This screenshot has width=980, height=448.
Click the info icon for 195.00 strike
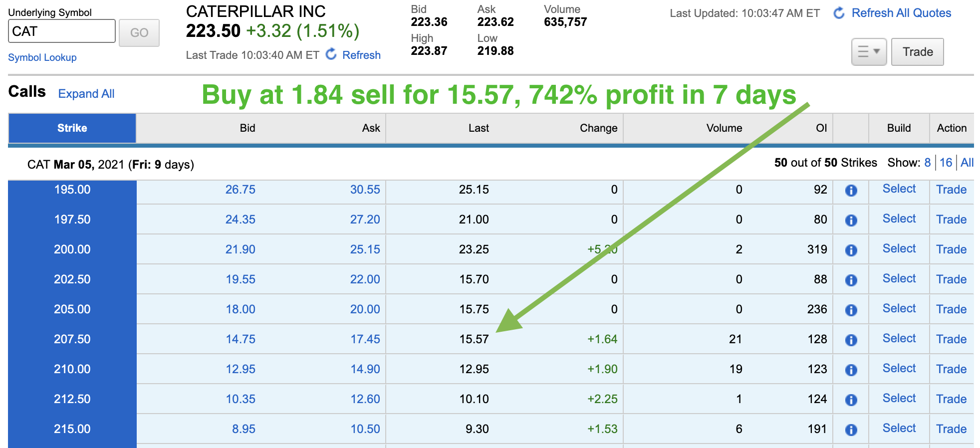(851, 190)
